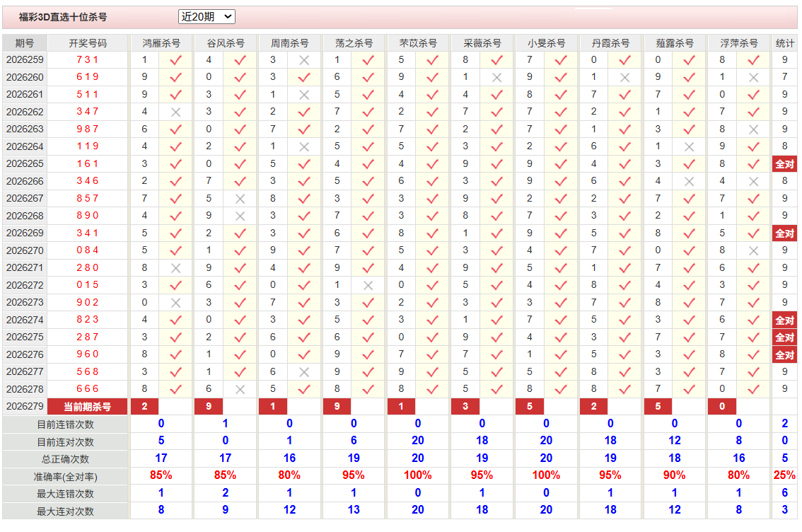This screenshot has width=802, height=532.
Task: Click the 准确率(全对率) row label
Action: [66, 477]
